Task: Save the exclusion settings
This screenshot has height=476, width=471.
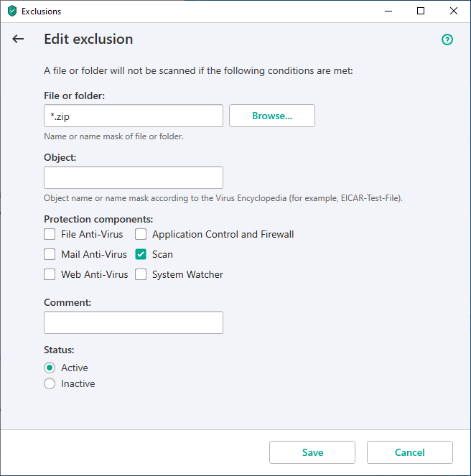Action: [x=312, y=452]
